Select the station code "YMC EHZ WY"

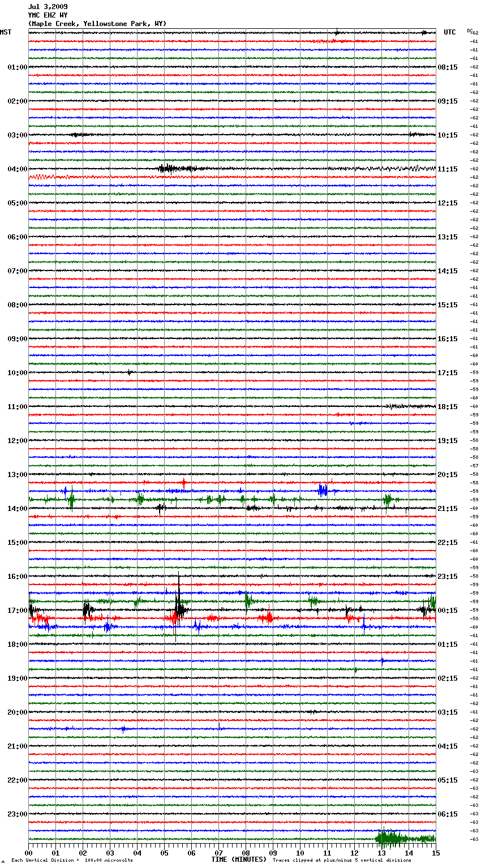[x=48, y=15]
